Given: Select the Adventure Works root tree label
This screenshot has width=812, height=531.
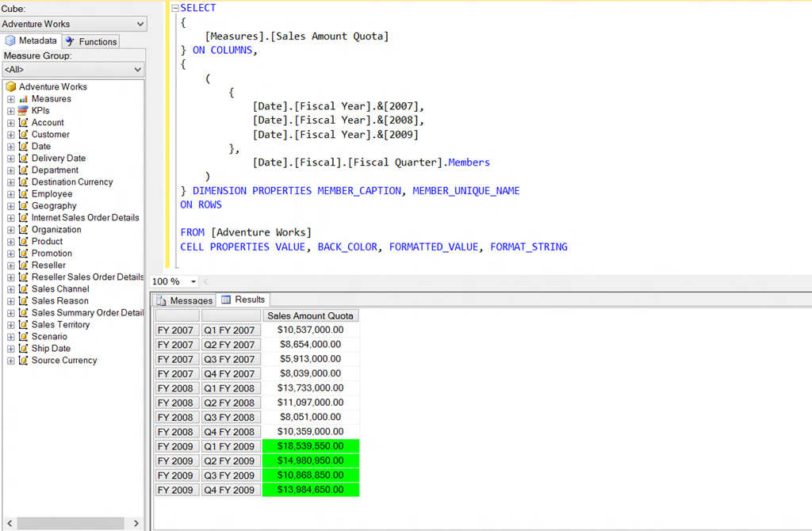Looking at the screenshot, I should pos(53,86).
